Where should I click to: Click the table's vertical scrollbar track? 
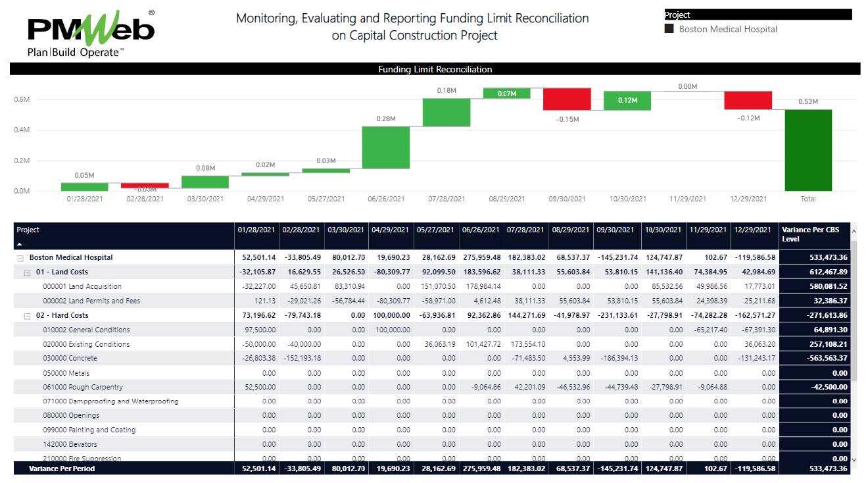[854, 342]
